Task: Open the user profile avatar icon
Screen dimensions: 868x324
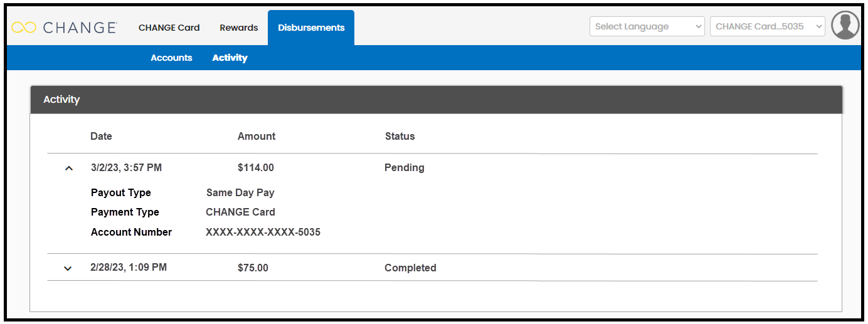Action: [x=845, y=26]
